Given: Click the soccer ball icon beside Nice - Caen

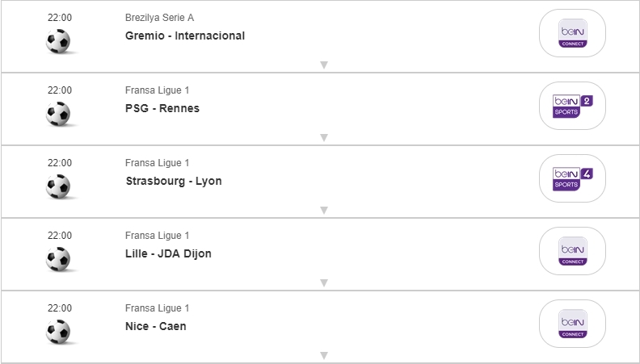Looking at the screenshot, I should (x=58, y=331).
